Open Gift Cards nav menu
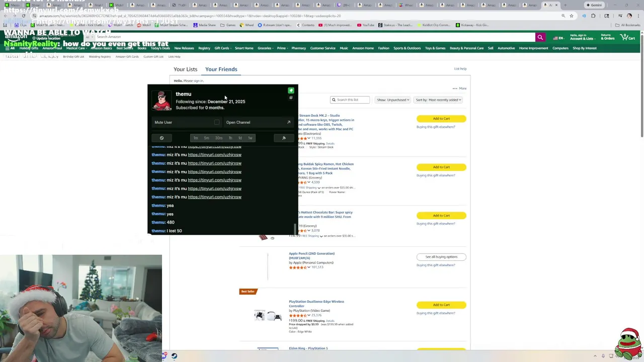The height and width of the screenshot is (362, 644). click(223, 48)
